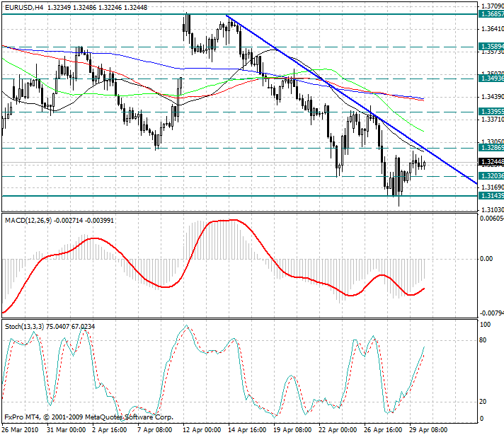Click the 26 Mar 2010 date label
This screenshot has width=504, height=435.
(21, 430)
